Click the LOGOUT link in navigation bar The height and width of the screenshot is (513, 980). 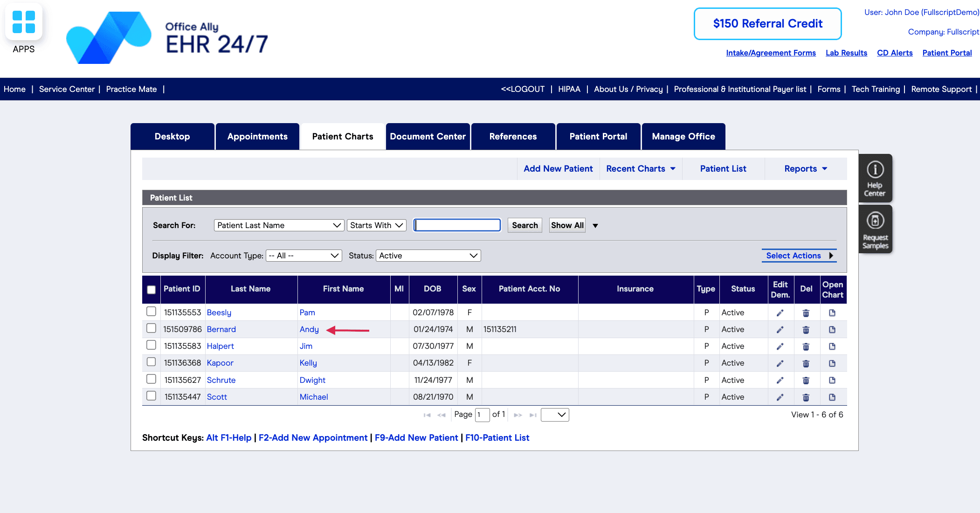point(523,89)
